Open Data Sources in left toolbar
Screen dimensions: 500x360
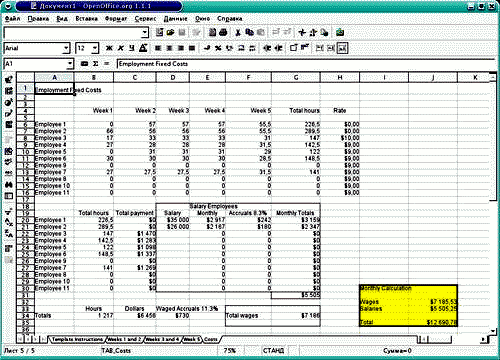click(x=9, y=196)
